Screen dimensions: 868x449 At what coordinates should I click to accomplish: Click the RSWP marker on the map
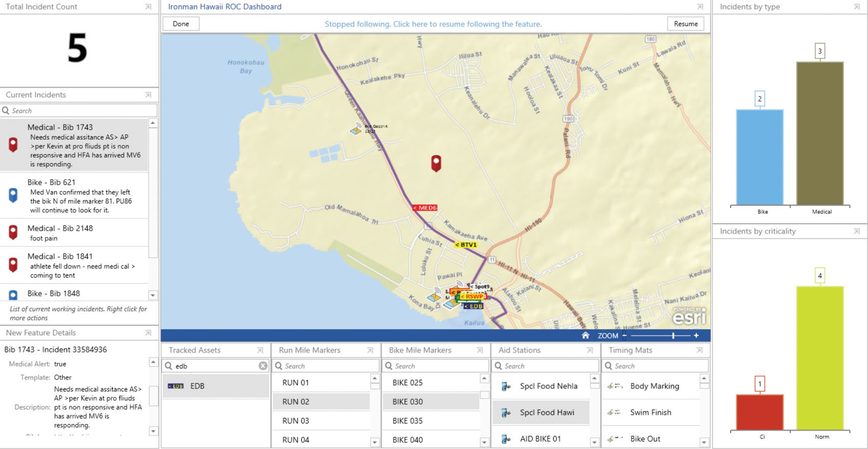(472, 296)
